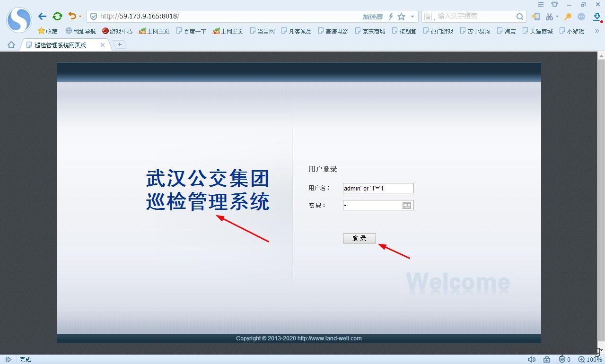
Task: Open the 当当网 bookmark
Action: pos(263,31)
